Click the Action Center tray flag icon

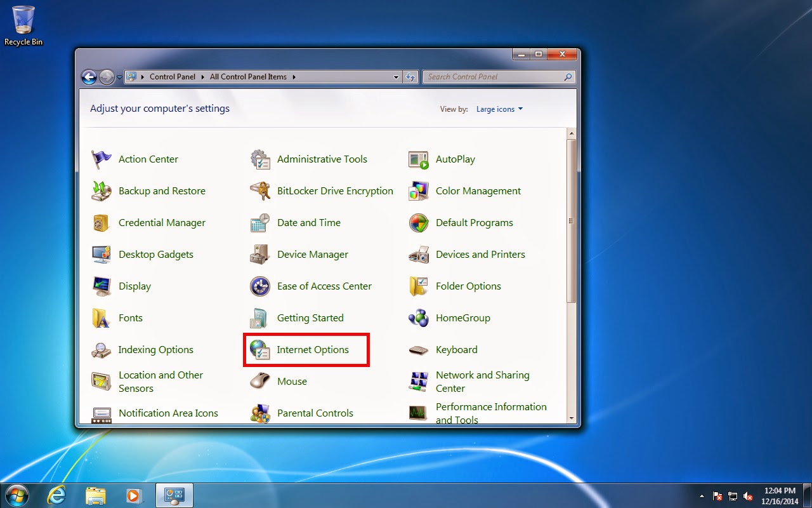pos(718,496)
